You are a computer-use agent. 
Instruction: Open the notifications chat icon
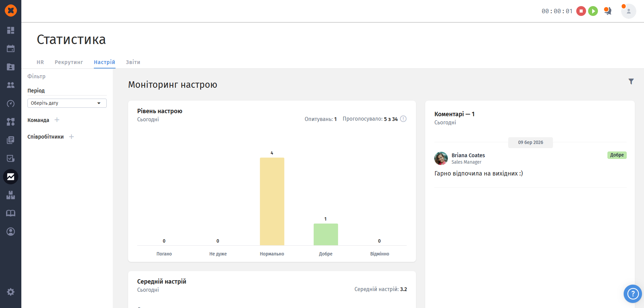tap(608, 11)
